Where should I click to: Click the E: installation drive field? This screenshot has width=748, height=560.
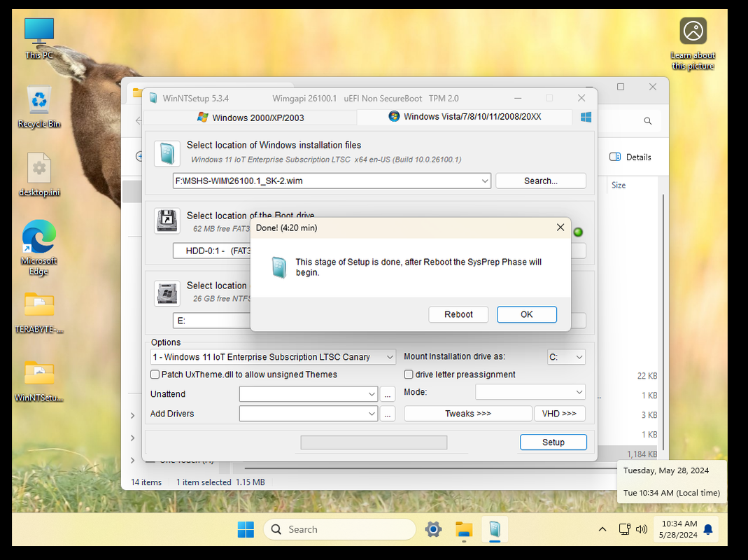pos(211,321)
